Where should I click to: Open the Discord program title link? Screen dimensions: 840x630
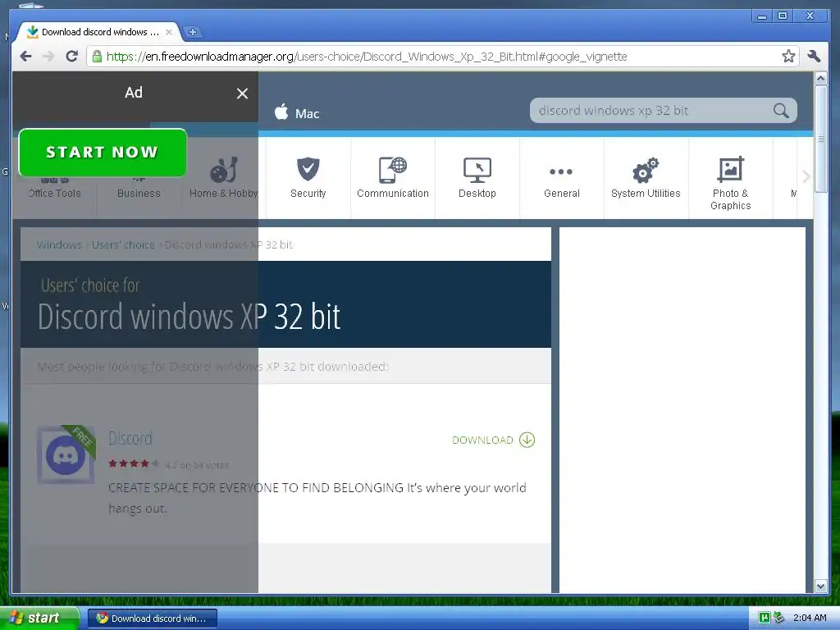tap(130, 438)
